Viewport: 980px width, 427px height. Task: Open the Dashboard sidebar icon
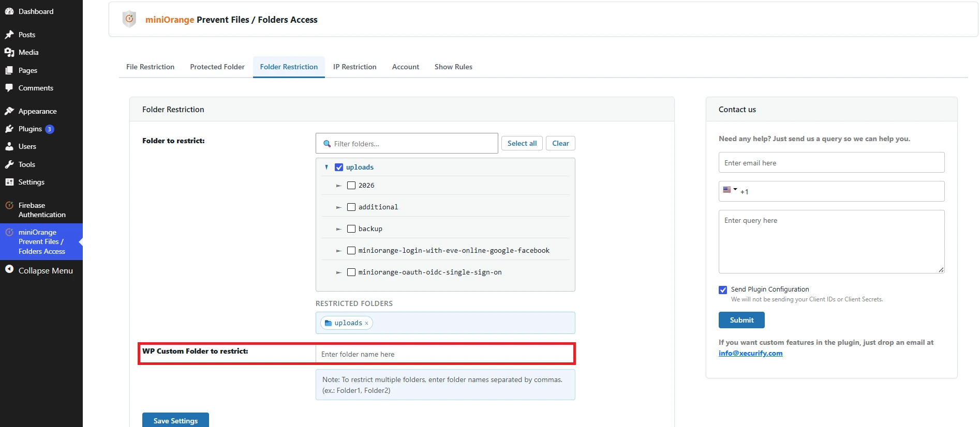pyautogui.click(x=9, y=11)
